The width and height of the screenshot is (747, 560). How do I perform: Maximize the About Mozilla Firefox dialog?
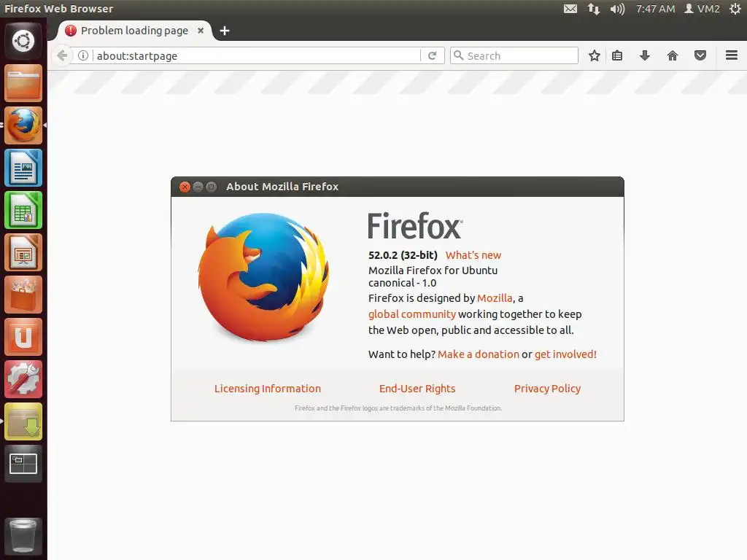click(211, 187)
